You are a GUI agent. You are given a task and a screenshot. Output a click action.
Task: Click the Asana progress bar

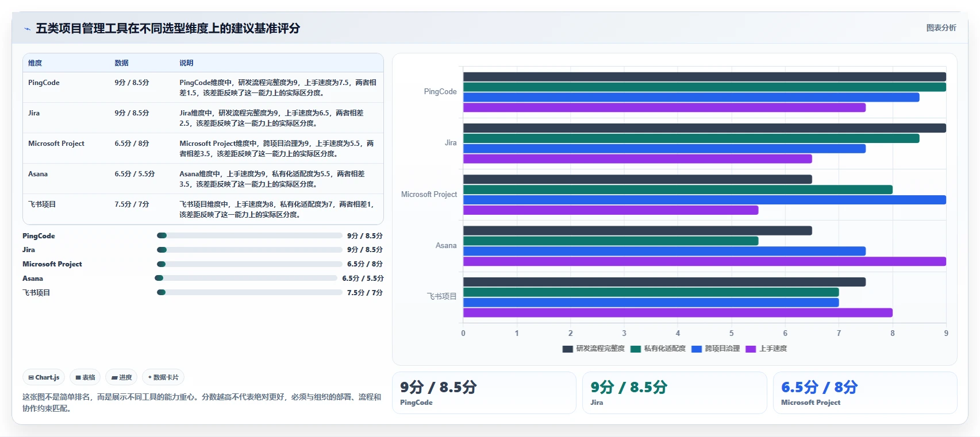(246, 278)
